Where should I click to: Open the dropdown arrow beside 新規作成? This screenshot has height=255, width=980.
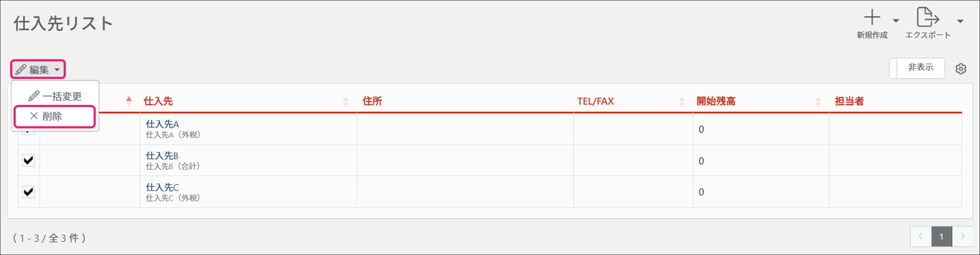pos(896,21)
